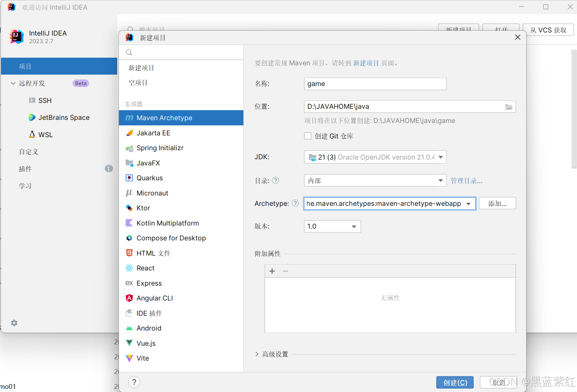Viewport: 577px width, 392px height.
Task: Click the help icon beside Archetype
Action: (x=295, y=203)
